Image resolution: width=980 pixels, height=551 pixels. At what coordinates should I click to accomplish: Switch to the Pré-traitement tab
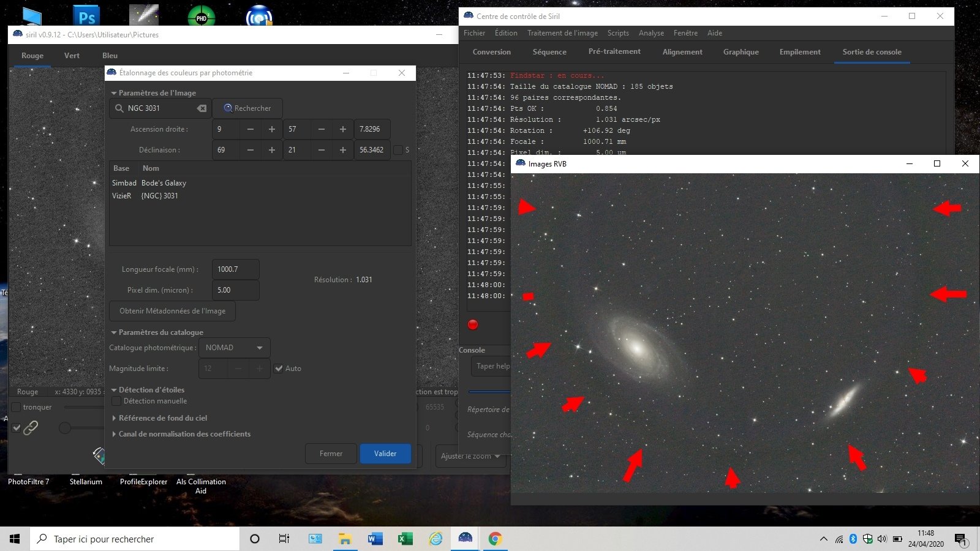[x=614, y=52]
